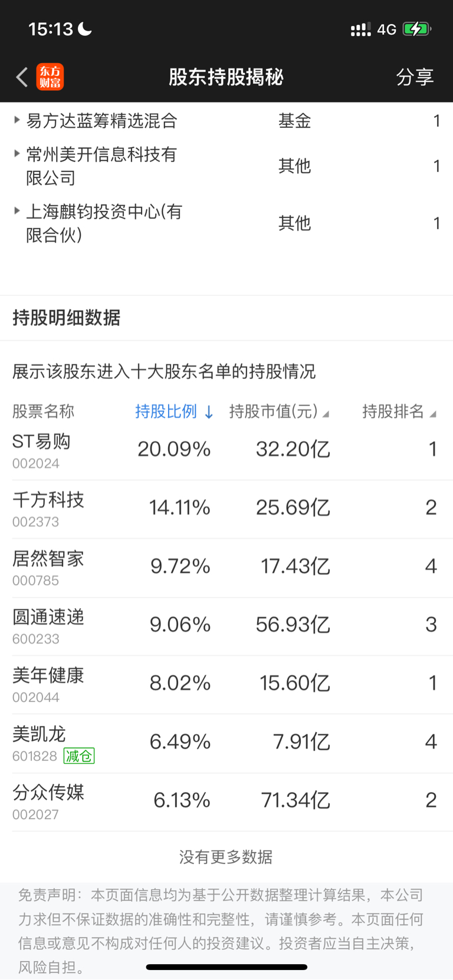The width and height of the screenshot is (453, 980).
Task: Tap the moon do-not-disturb icon
Action: click(x=85, y=29)
